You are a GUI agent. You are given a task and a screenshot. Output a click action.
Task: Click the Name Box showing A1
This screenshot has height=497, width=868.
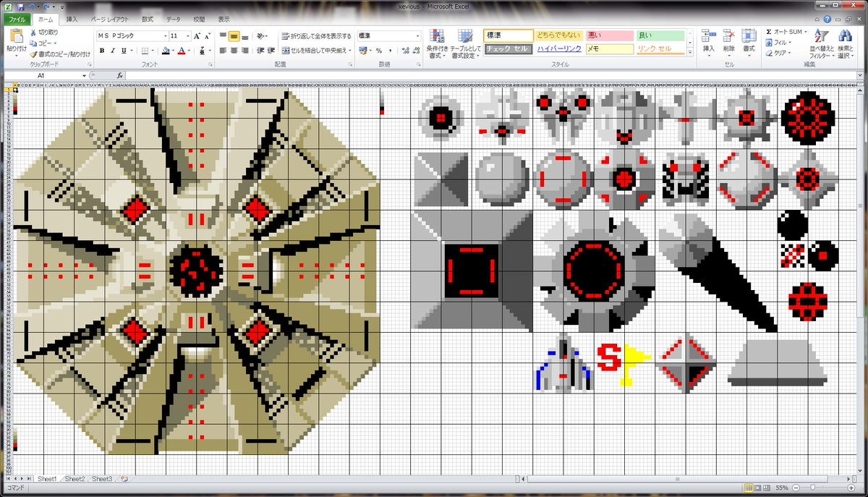[42, 75]
